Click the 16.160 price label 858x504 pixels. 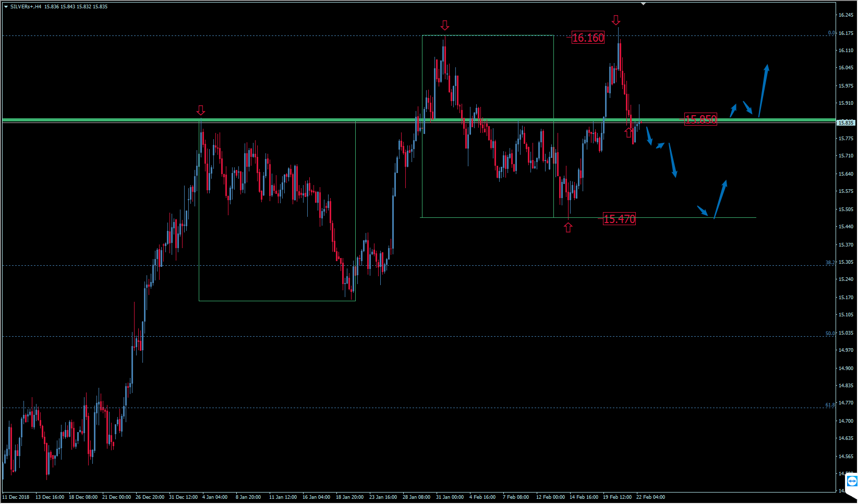[588, 38]
